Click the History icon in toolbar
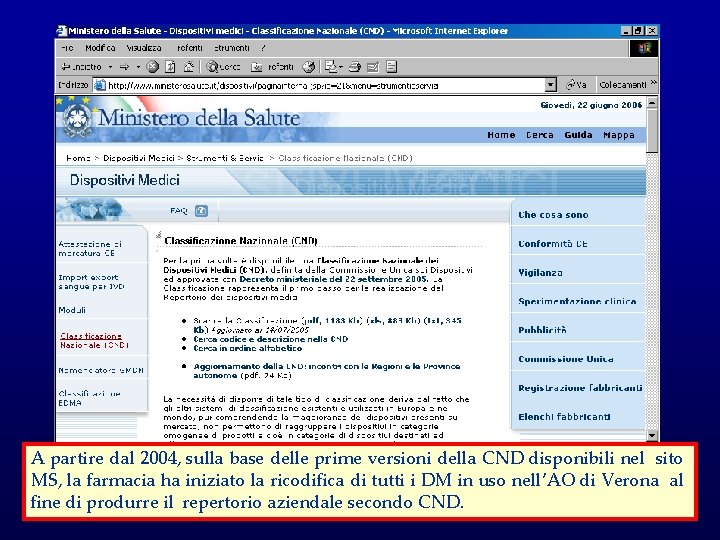This screenshot has width=720, height=540. click(309, 67)
